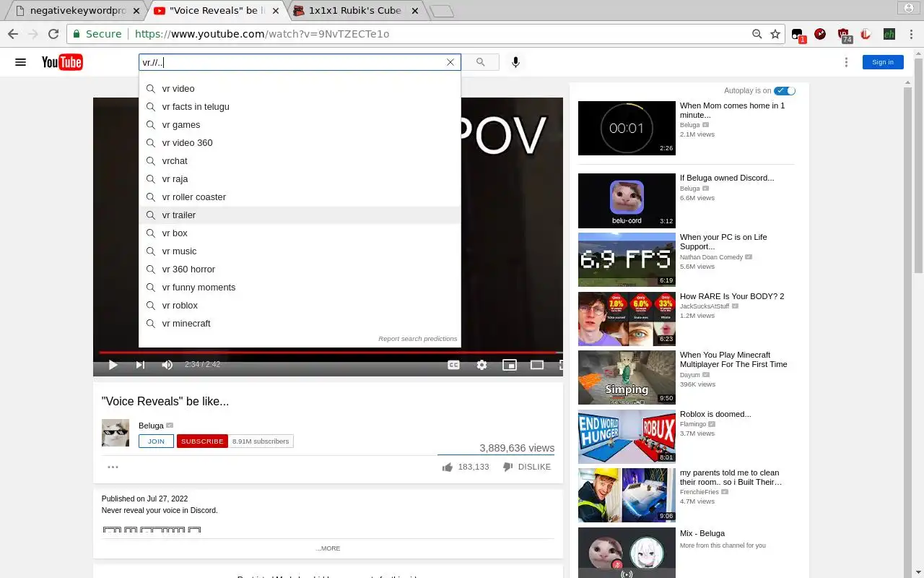Open the three-dot more actions under the video

(x=113, y=467)
